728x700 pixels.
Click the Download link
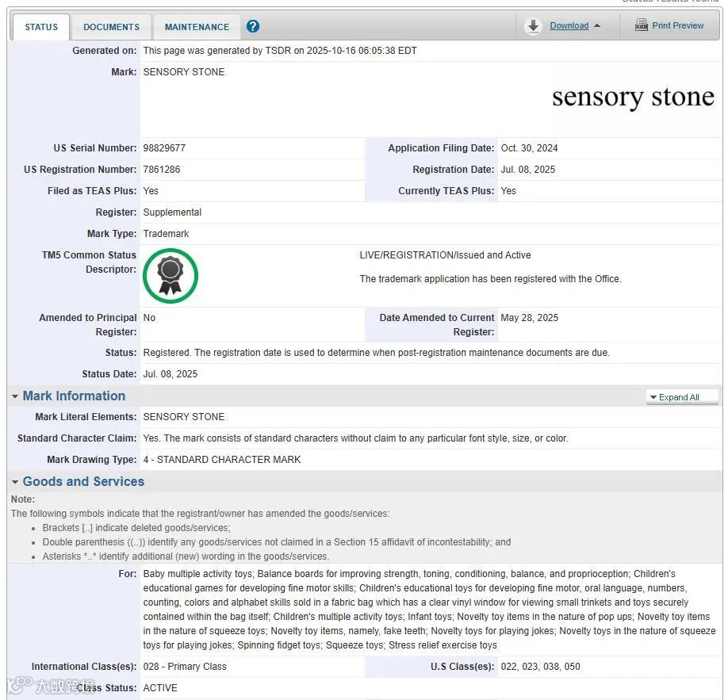click(569, 25)
